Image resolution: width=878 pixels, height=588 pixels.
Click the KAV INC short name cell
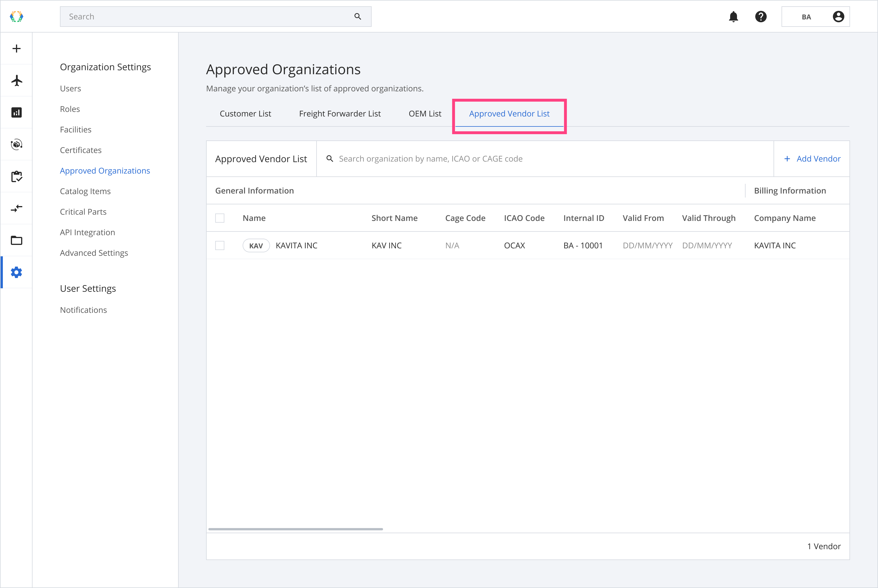tap(386, 246)
